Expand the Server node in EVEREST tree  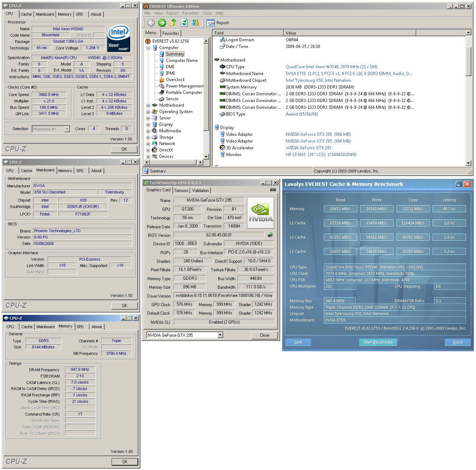(148, 118)
